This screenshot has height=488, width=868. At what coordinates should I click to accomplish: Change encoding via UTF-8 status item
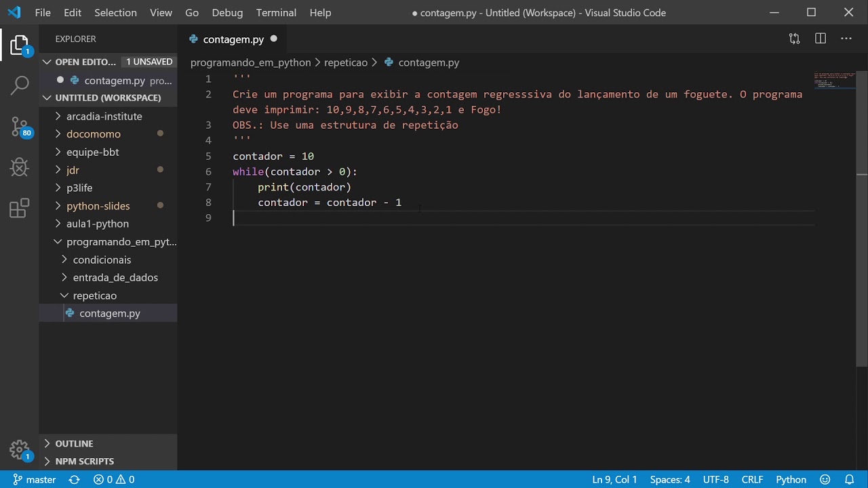click(x=715, y=479)
